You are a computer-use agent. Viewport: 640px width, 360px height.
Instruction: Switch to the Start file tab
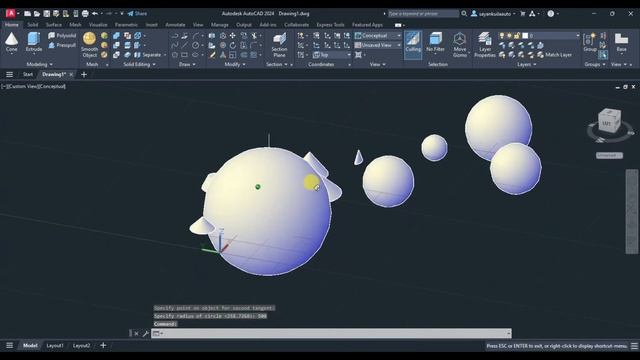click(x=28, y=74)
